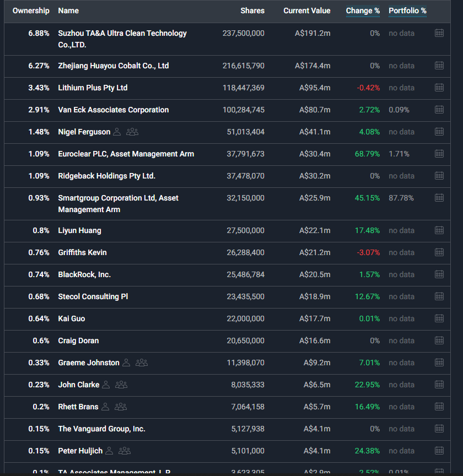Click the 51,013,404 shares value
463x476 pixels.
tap(246, 132)
